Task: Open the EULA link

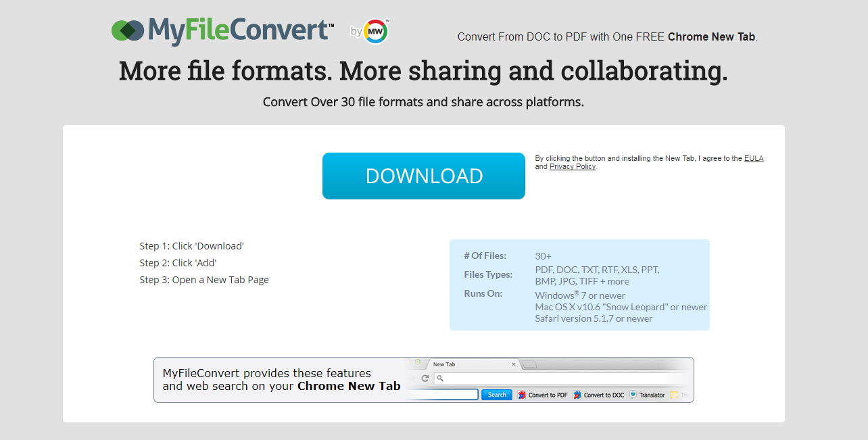Action: [754, 158]
